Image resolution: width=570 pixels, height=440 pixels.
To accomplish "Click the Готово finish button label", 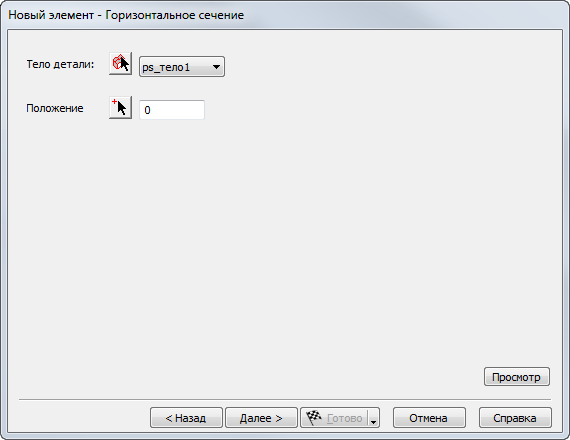I will 344,418.
